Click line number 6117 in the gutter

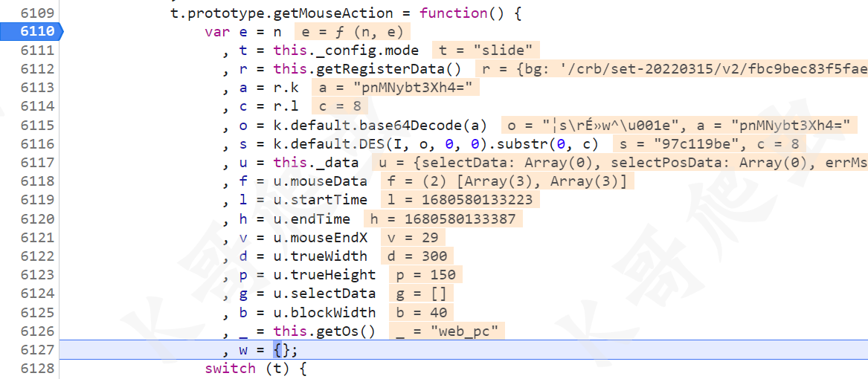pos(38,163)
